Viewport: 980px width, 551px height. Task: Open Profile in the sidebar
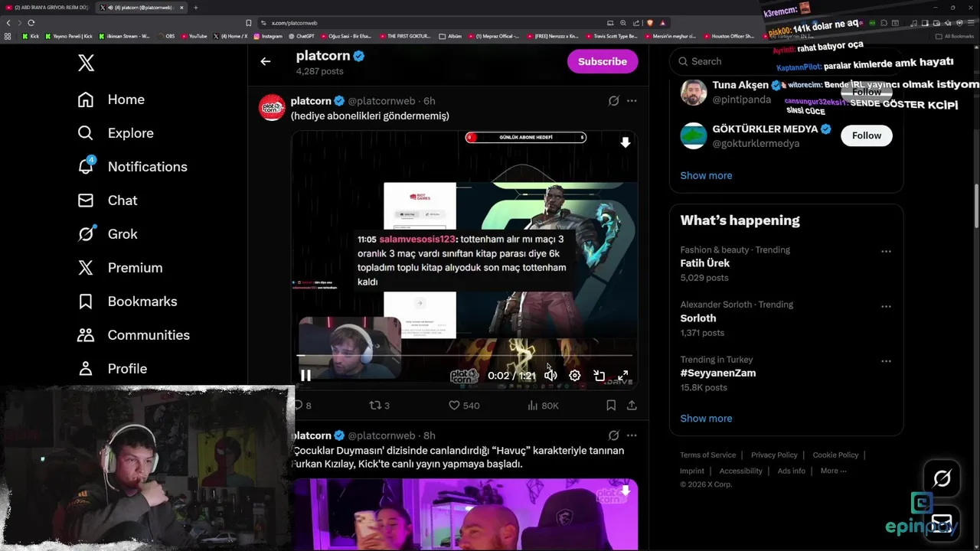112,369
